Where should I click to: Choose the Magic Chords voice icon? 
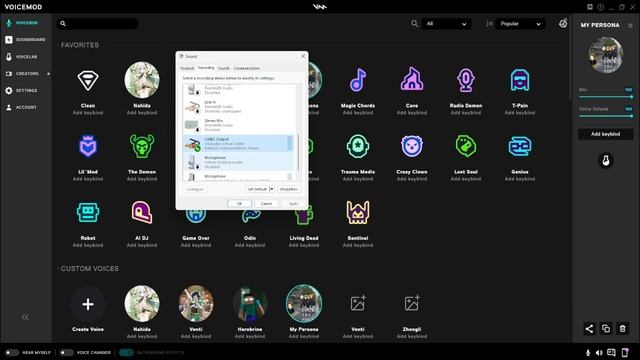point(358,80)
